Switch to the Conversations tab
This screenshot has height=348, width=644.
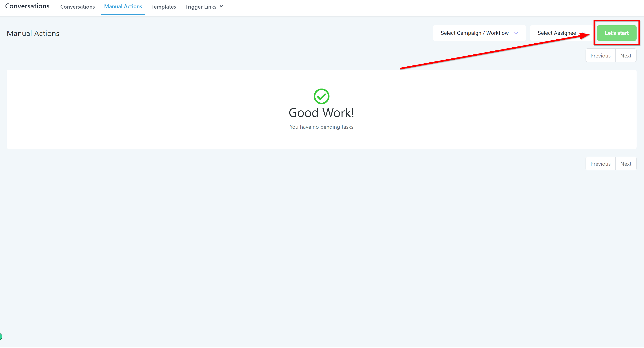pos(78,7)
